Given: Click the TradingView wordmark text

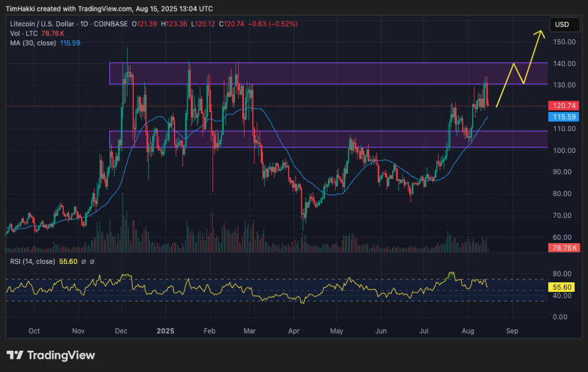Looking at the screenshot, I should 61,356.
